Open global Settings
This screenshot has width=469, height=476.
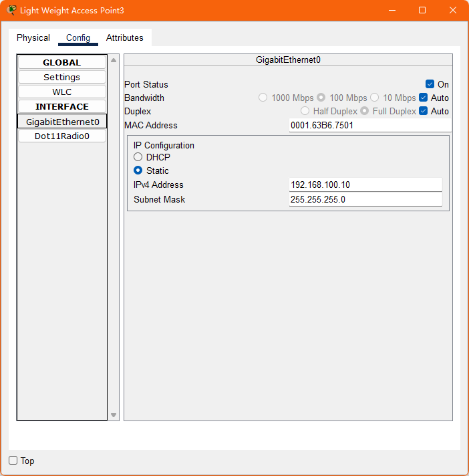click(62, 77)
